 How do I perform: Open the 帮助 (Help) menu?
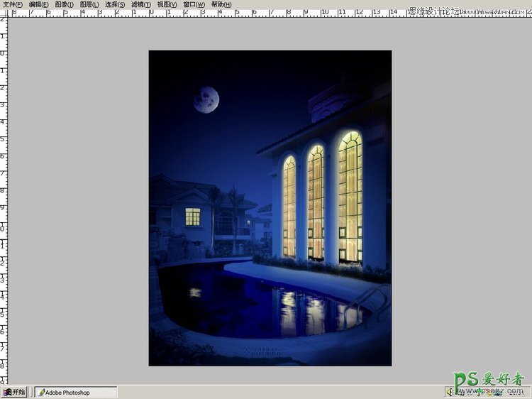(x=221, y=4)
